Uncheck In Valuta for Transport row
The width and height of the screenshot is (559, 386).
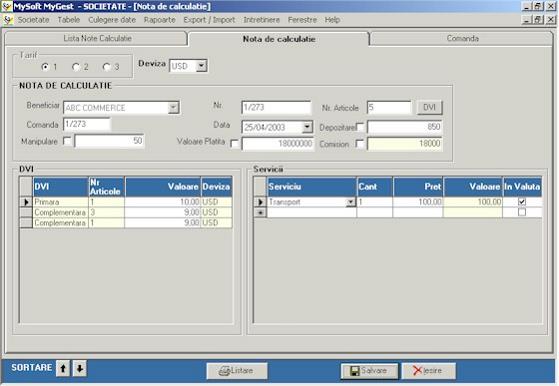click(522, 202)
